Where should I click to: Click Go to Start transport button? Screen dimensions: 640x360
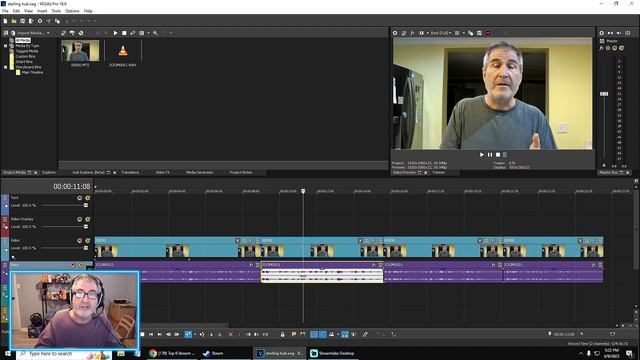151,334
